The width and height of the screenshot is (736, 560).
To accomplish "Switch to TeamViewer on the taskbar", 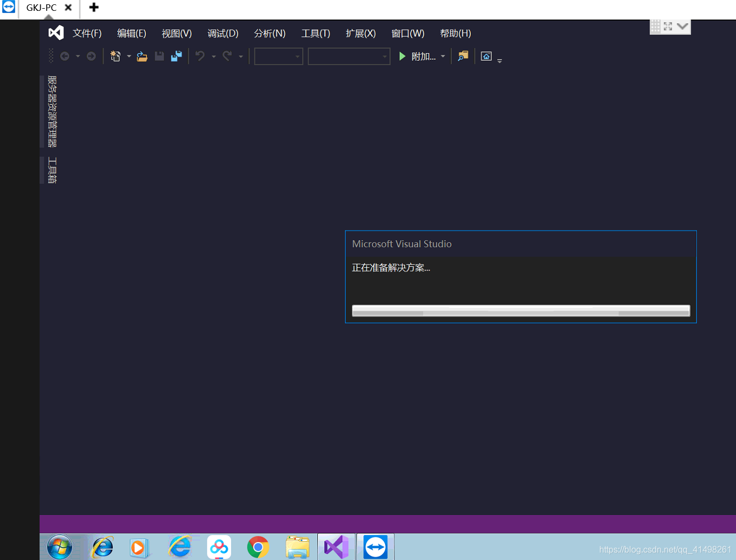I will (x=375, y=547).
